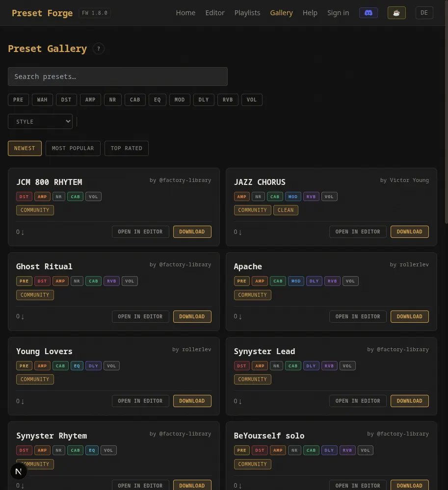Viewport: 448px width, 490px height.
Task: Click the Victor Young author name
Action: [409, 181]
